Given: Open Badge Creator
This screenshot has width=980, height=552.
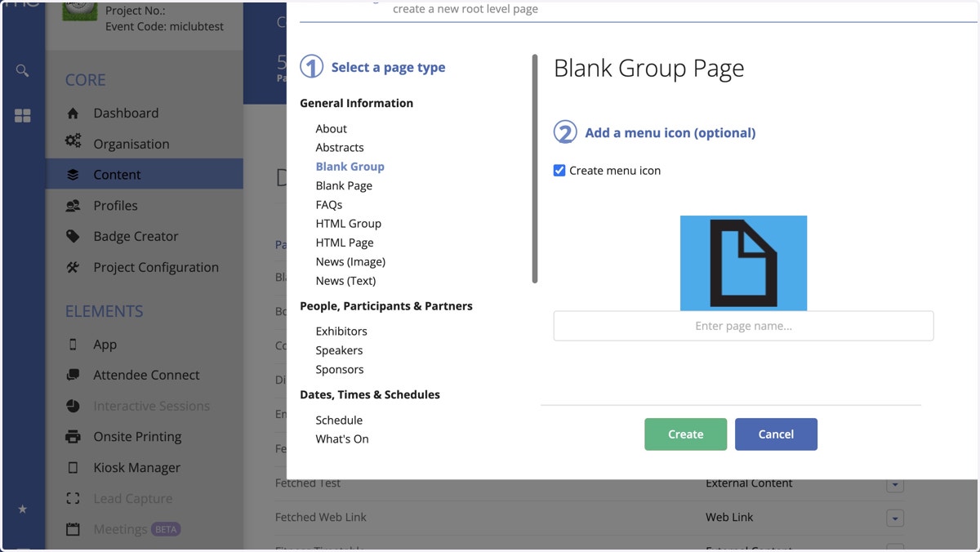Looking at the screenshot, I should click(x=136, y=236).
